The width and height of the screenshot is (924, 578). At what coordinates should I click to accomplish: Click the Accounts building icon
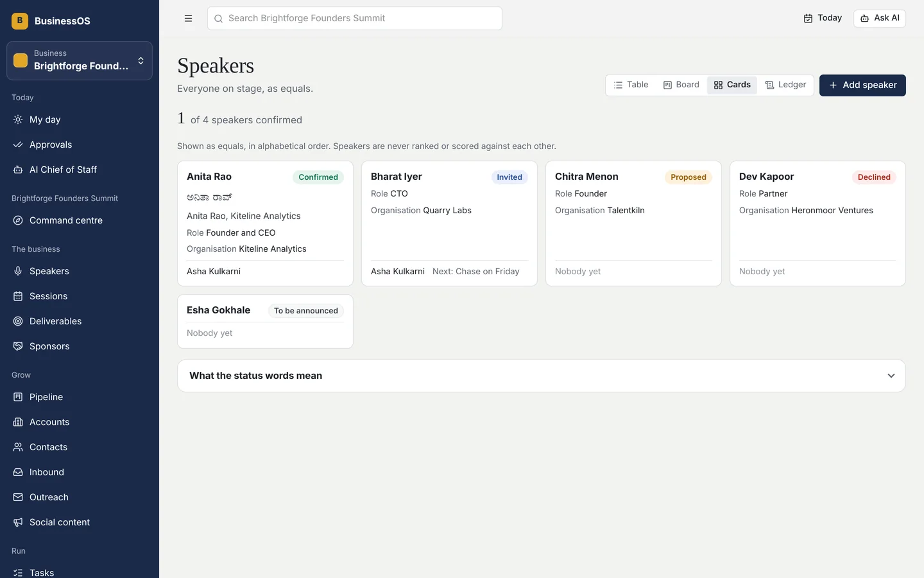pyautogui.click(x=18, y=422)
